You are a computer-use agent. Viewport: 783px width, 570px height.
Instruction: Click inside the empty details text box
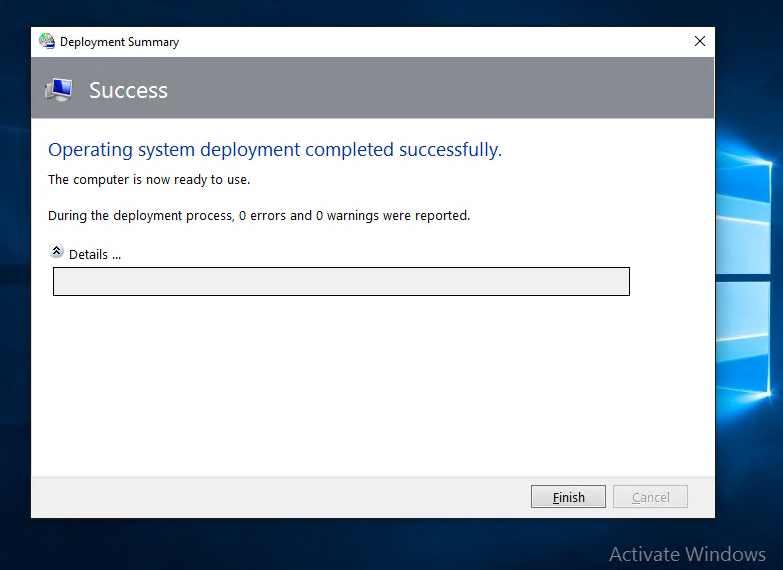340,282
